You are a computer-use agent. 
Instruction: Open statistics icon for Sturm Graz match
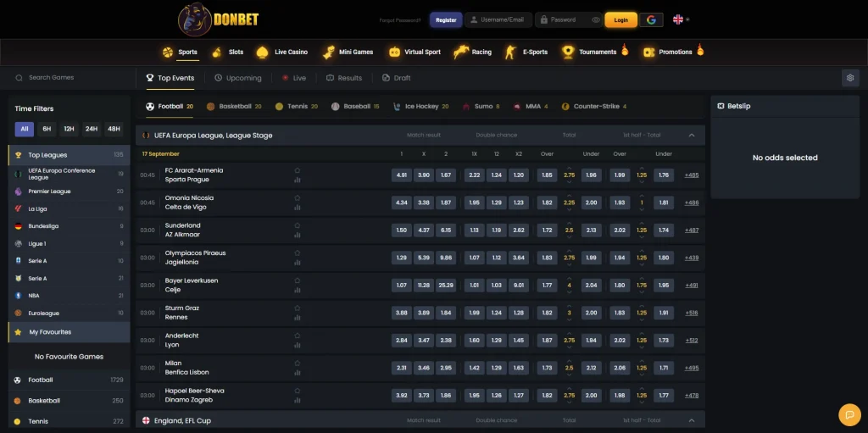click(x=298, y=317)
